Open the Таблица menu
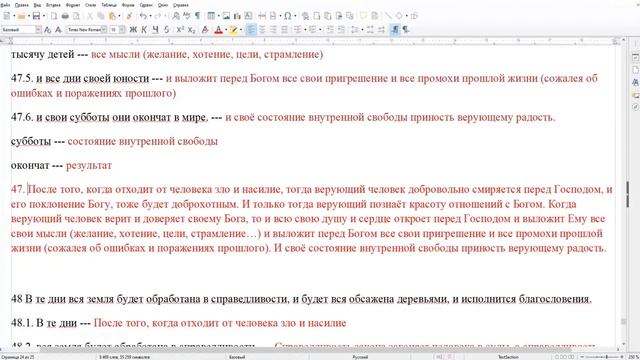This screenshot has width=640, height=360. 109,5
